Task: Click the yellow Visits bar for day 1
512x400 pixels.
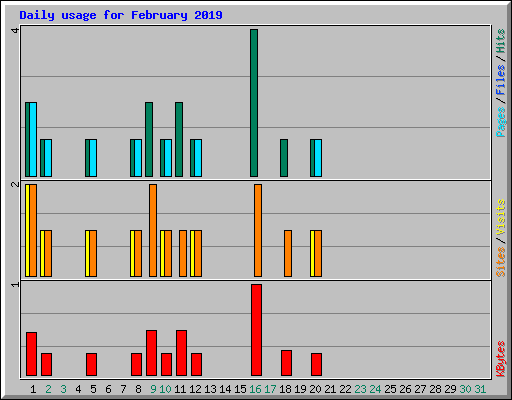Action: click(x=28, y=230)
